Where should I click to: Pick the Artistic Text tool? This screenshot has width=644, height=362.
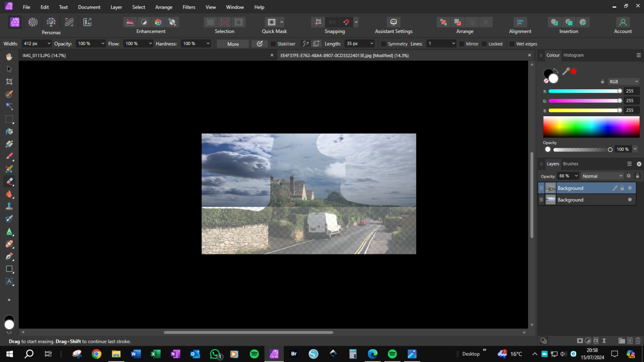[9, 281]
